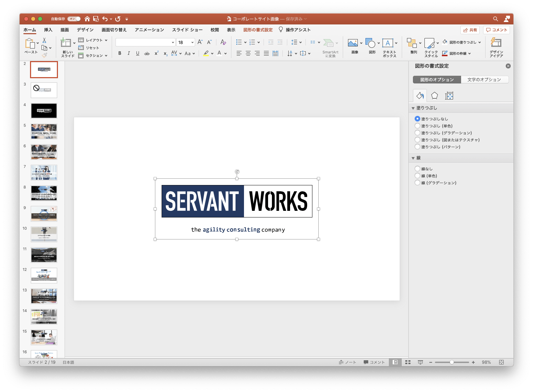This screenshot has height=392, width=533.
Task: Open the レイアウト dropdown
Action: (x=92, y=40)
